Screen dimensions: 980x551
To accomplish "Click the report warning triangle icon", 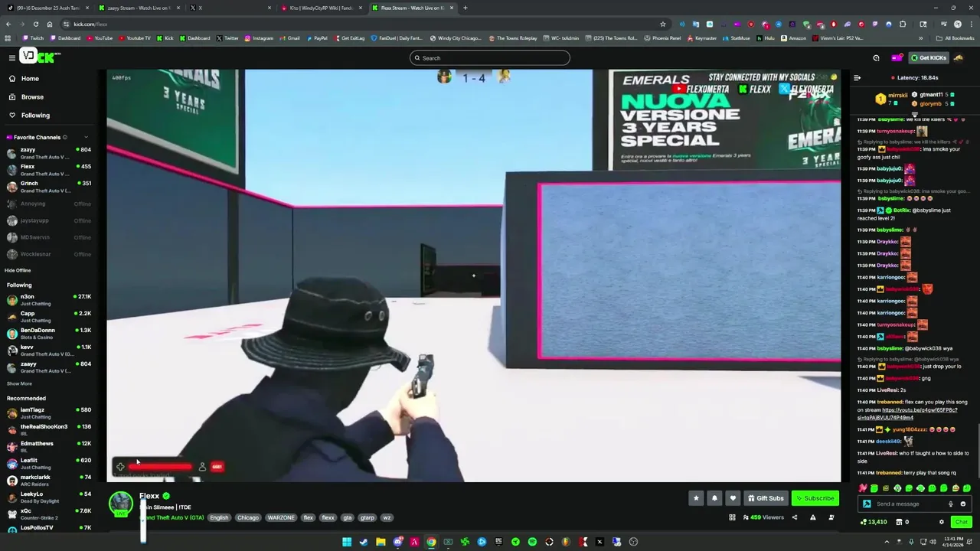I will (x=812, y=517).
